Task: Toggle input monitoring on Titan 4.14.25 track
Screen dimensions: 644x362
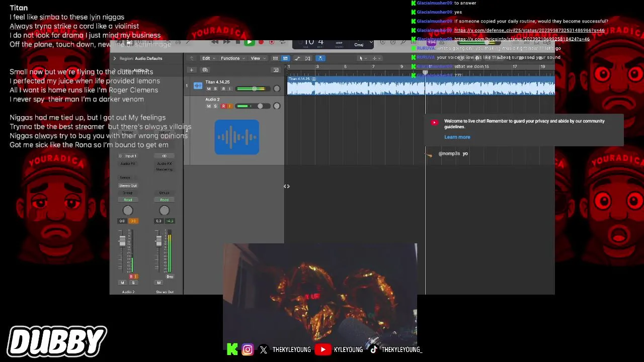Action: (230, 89)
